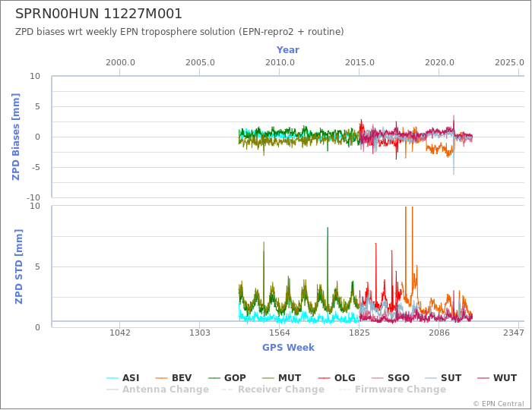532x410 pixels.
Task: Click the GPS week 2347 tick label
Action: (514, 333)
